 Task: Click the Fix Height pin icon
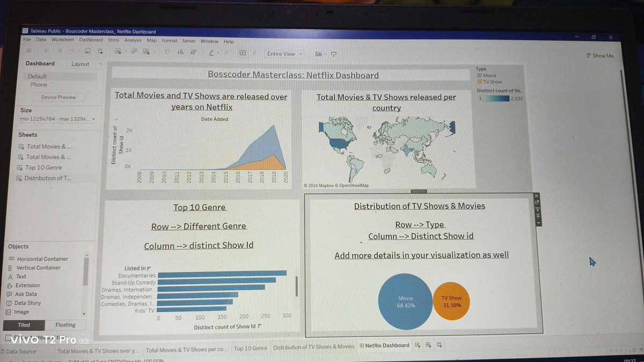coord(538,216)
